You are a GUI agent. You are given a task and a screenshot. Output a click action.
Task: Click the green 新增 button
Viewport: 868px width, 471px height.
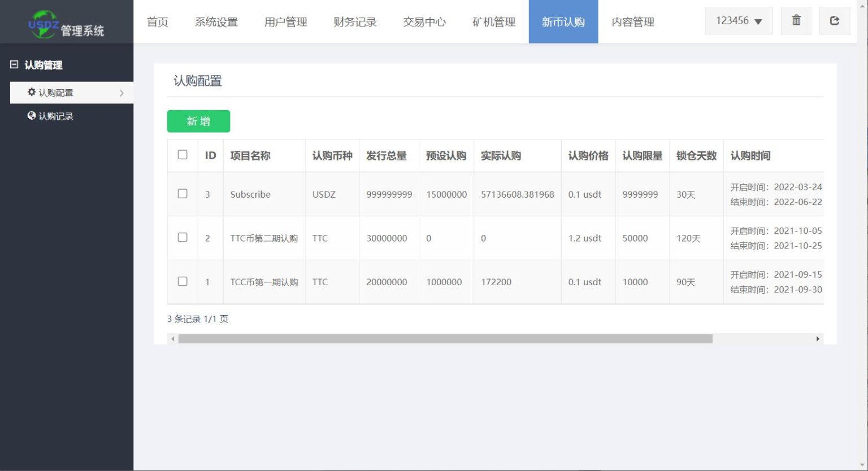click(198, 121)
